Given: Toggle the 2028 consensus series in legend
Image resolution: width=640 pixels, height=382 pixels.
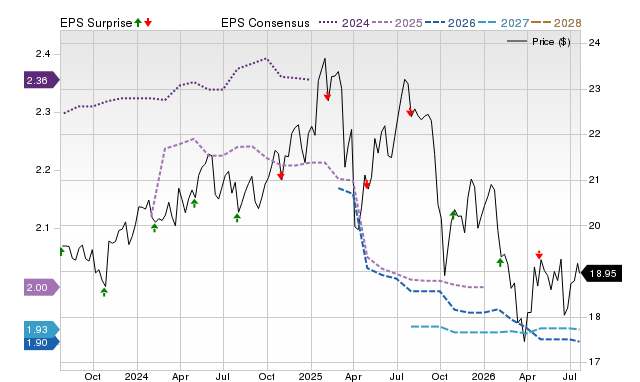Looking at the screenshot, I should point(556,23).
